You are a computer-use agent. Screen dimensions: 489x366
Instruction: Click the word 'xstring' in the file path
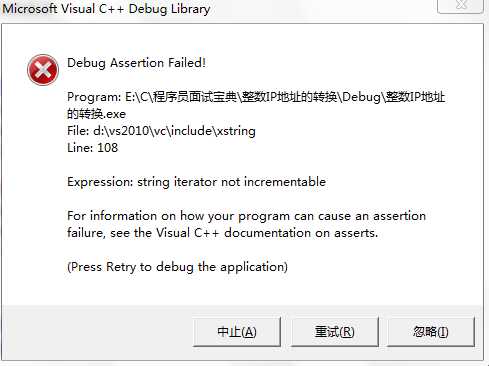(236, 131)
